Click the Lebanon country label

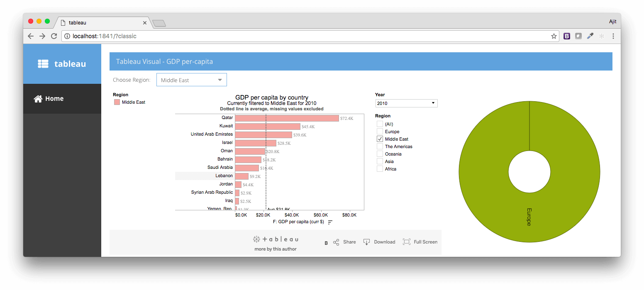(224, 176)
